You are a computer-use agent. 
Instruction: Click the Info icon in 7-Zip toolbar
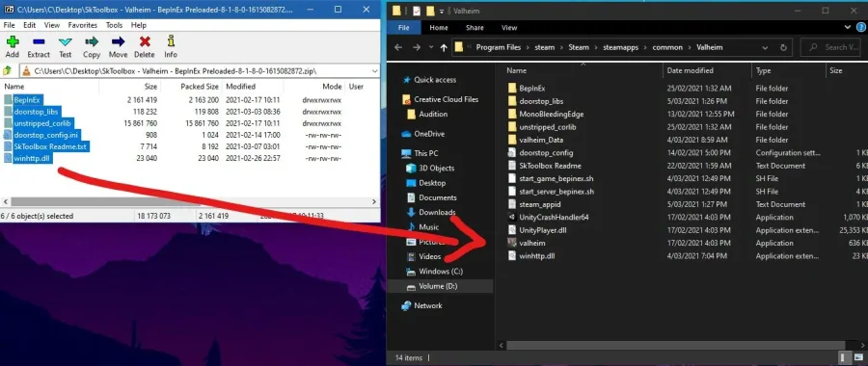[x=171, y=42]
